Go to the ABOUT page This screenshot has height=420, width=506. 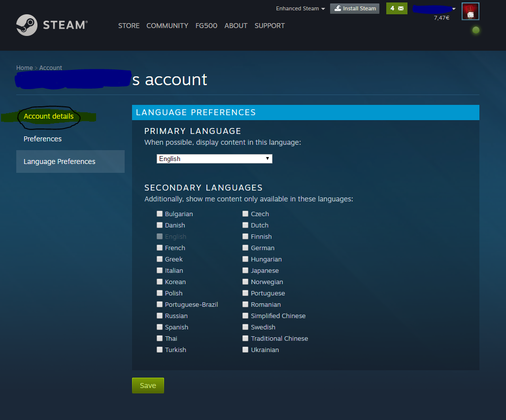coord(236,26)
